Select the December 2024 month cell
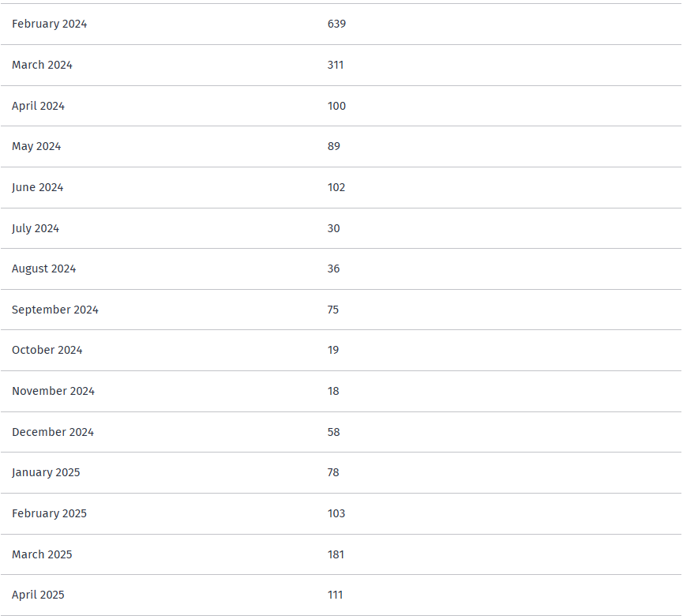683x616 pixels. 53,432
